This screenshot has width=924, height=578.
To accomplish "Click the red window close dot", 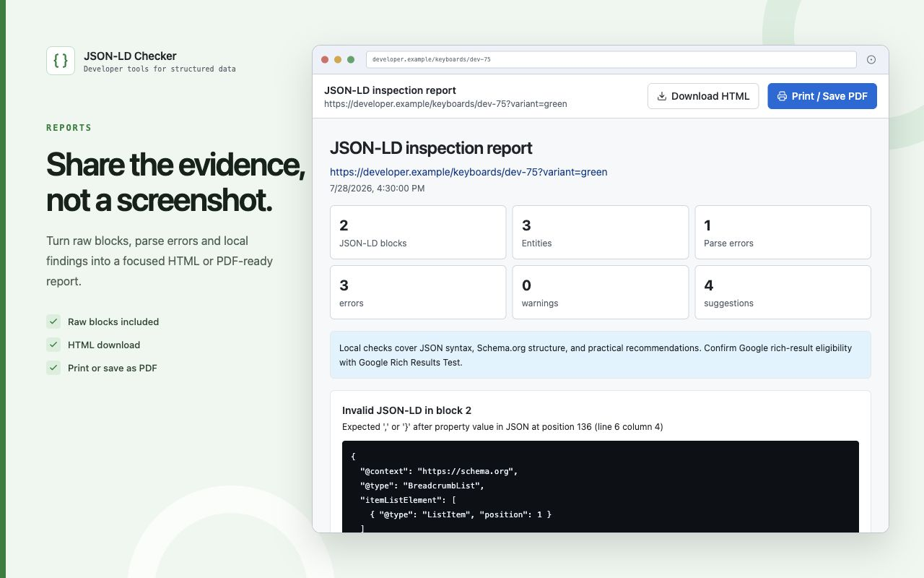I will point(325,59).
